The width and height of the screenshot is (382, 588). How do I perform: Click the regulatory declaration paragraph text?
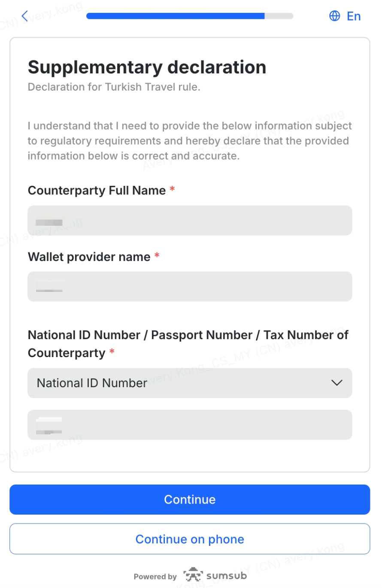189,141
